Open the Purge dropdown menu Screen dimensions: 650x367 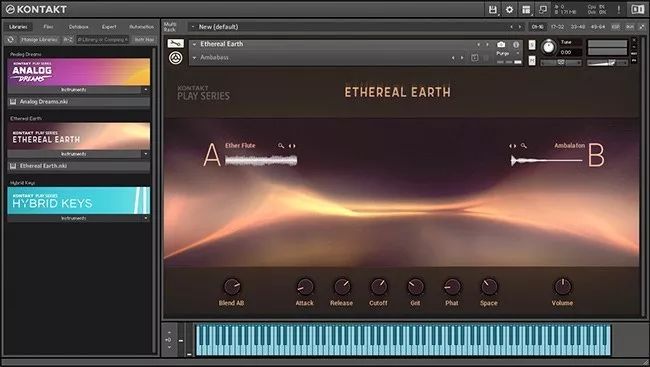518,53
